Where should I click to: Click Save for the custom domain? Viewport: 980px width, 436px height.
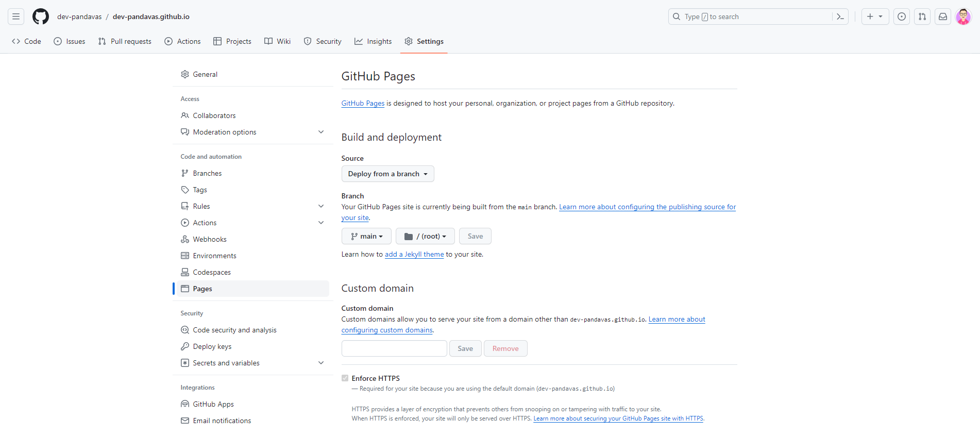click(x=465, y=348)
